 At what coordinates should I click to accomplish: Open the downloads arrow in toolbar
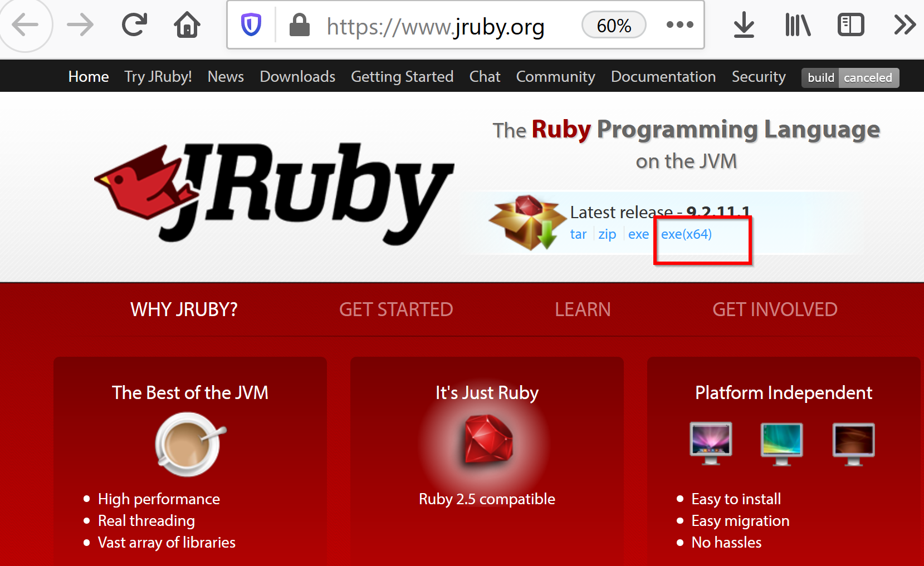point(744,25)
